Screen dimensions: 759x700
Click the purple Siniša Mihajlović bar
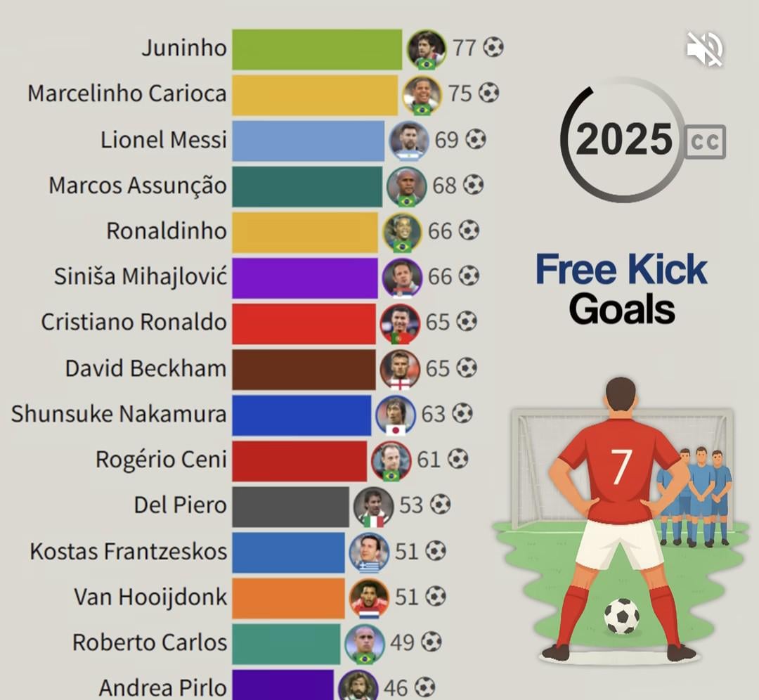point(304,278)
